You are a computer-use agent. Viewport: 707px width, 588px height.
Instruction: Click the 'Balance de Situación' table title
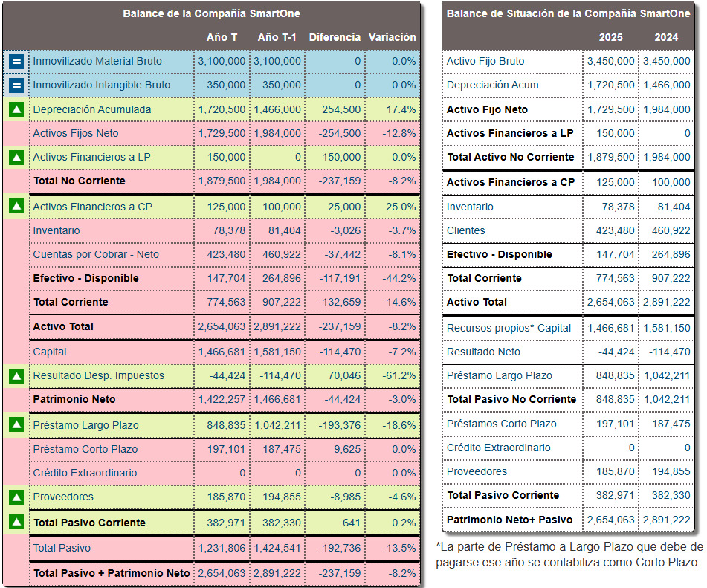[x=568, y=13]
